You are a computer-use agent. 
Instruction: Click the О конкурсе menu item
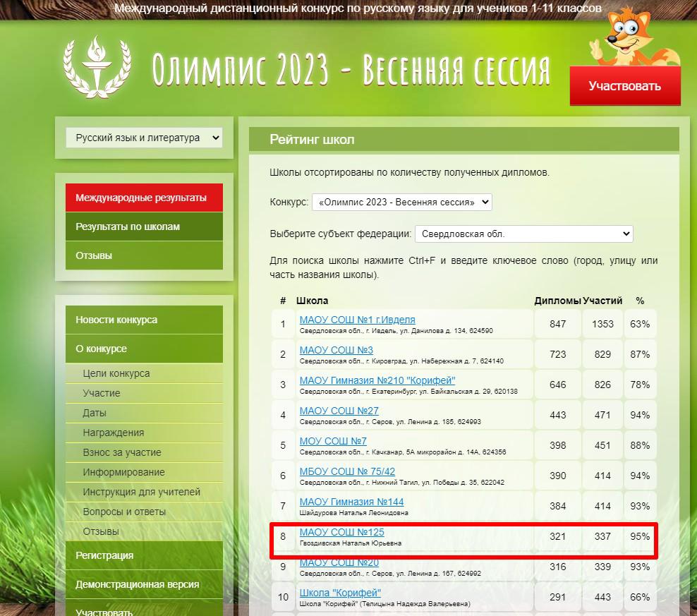coord(144,349)
